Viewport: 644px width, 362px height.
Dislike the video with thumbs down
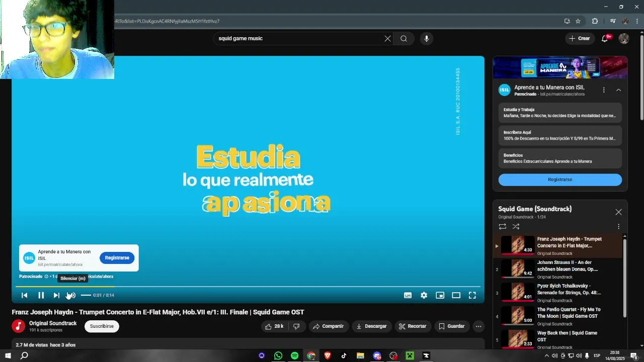pyautogui.click(x=296, y=326)
